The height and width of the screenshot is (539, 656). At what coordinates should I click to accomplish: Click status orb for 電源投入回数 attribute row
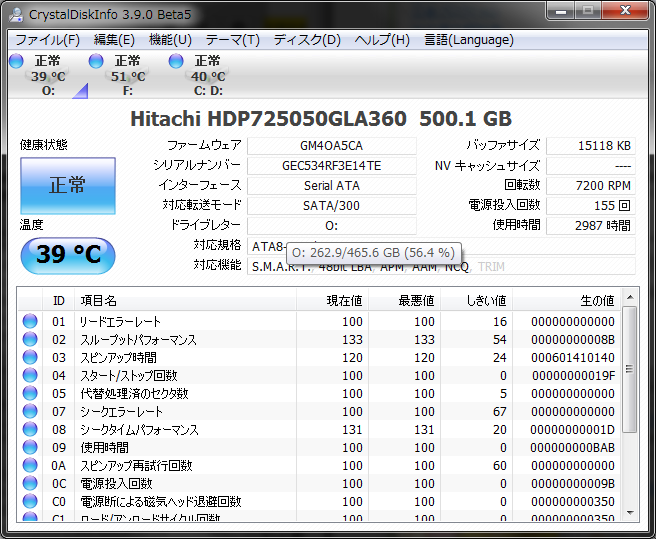pos(30,483)
